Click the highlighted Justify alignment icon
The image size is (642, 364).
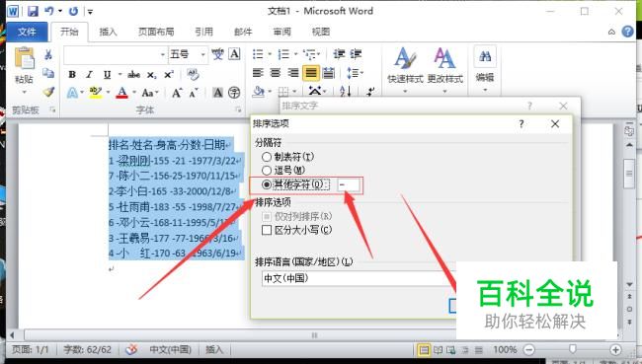(x=311, y=73)
